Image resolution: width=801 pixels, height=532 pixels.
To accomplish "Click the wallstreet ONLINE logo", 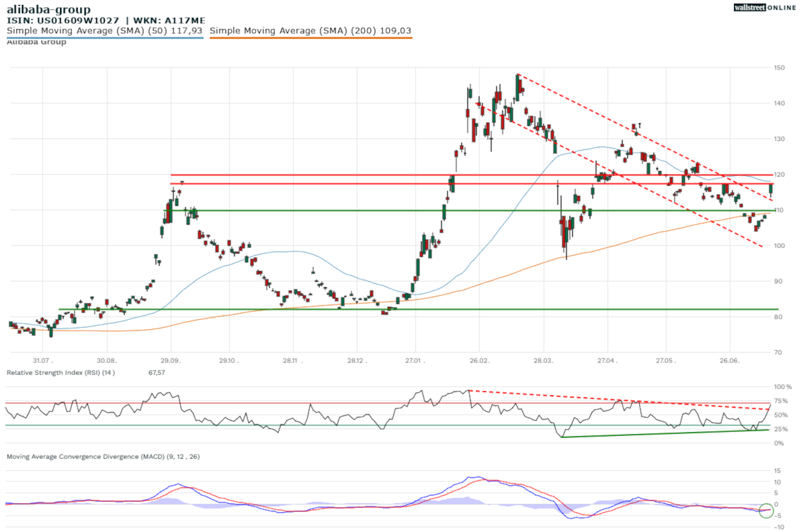I will click(764, 8).
